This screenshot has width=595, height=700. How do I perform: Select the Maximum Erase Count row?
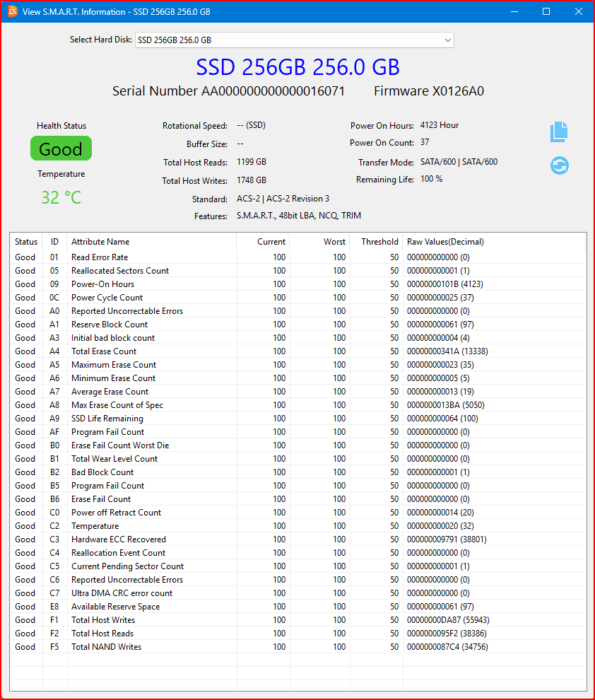tap(298, 365)
